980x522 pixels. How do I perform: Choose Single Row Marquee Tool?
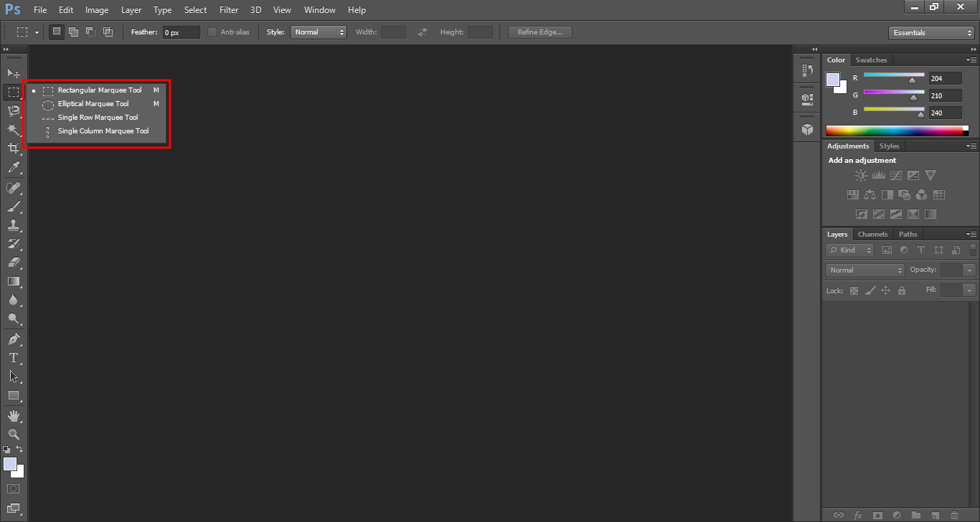[97, 118]
